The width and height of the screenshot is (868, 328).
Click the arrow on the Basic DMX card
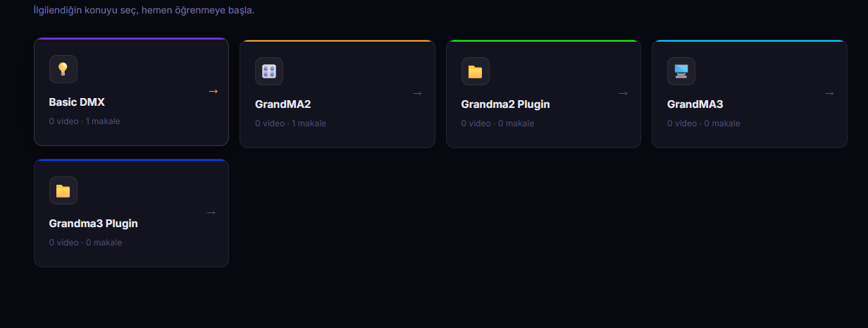[213, 91]
